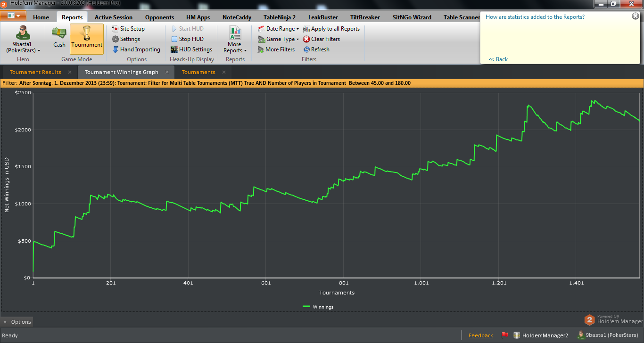Close the Tournaments report tab

click(224, 72)
